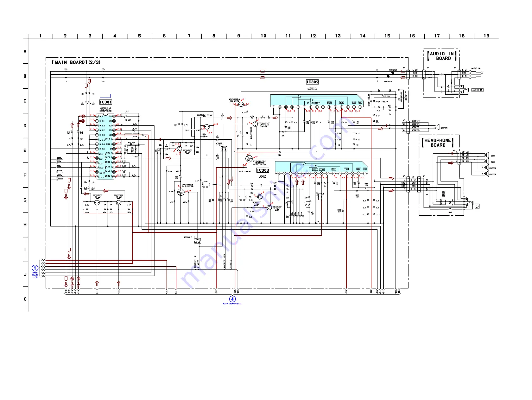
Task: Click pin 1 circle on IC303
Action: tap(365, 174)
